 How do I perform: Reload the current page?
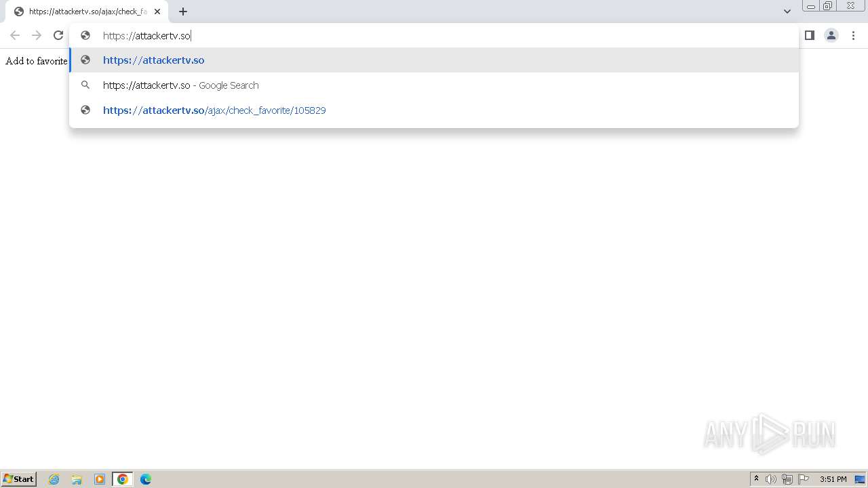(x=58, y=35)
